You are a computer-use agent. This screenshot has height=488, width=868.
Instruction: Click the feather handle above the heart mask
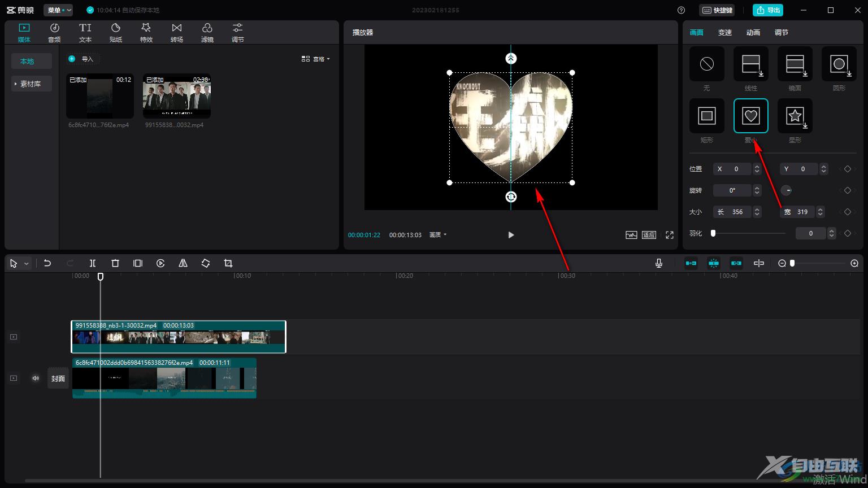(x=511, y=58)
